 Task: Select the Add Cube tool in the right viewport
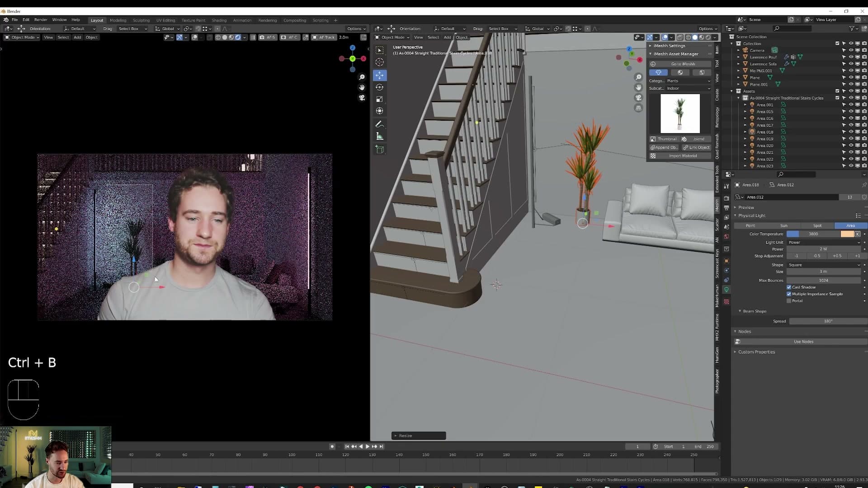380,150
